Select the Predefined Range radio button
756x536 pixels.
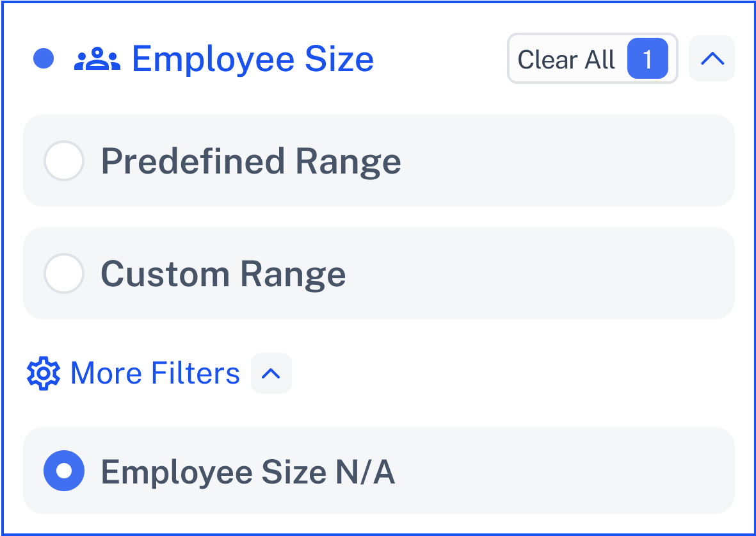(64, 161)
